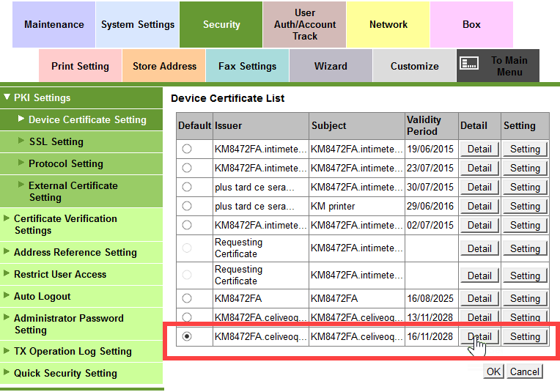
Task: Open Setting for 16/11/2028 certificate
Action: (525, 336)
